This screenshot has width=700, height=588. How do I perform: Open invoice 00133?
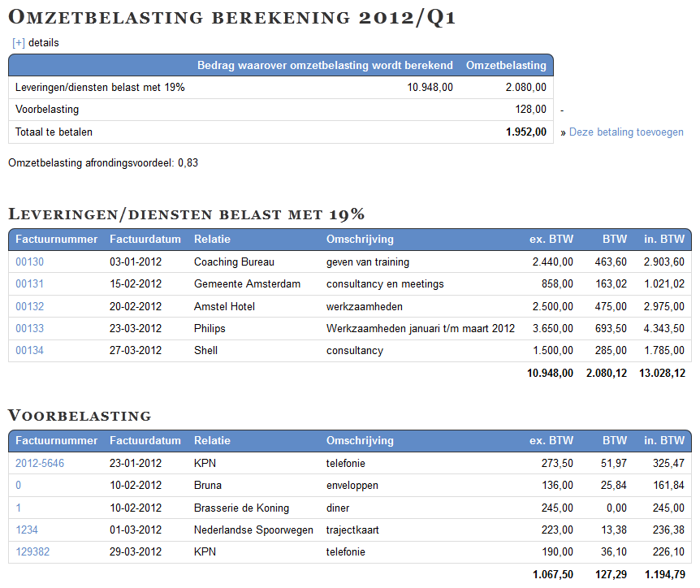[x=29, y=329]
